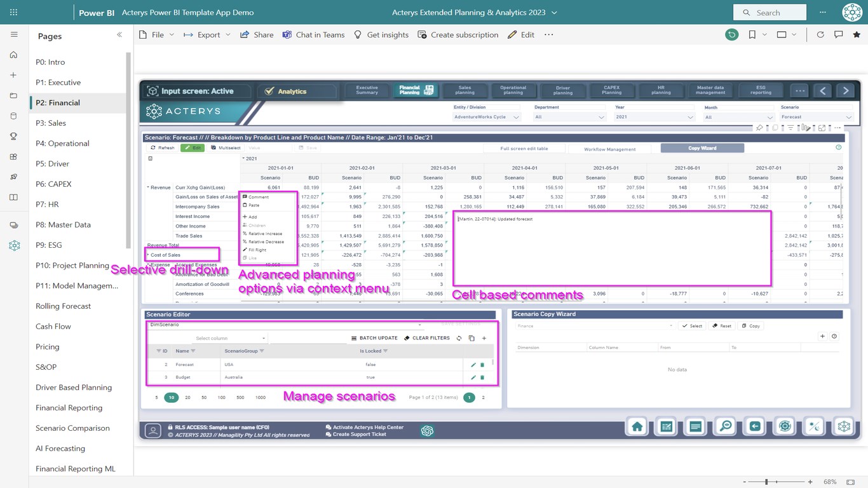This screenshot has width=868, height=488.
Task: Open the OneLake data hub icon
Action: (13, 116)
